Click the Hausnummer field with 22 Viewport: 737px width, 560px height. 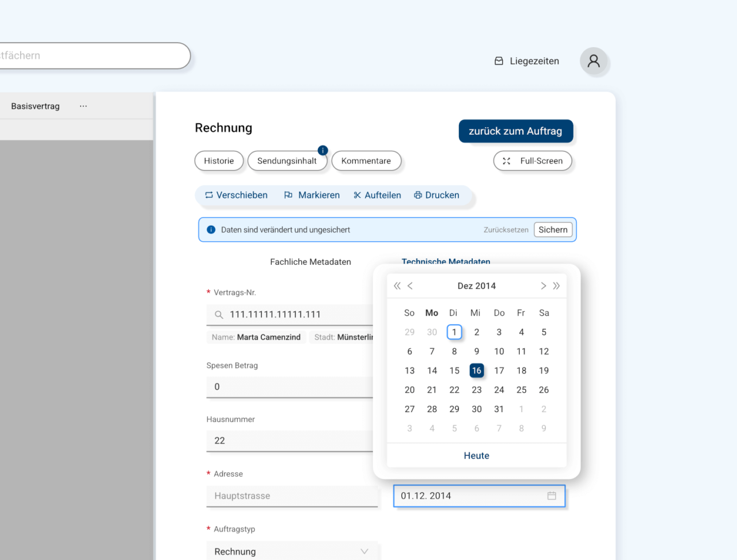click(x=290, y=441)
